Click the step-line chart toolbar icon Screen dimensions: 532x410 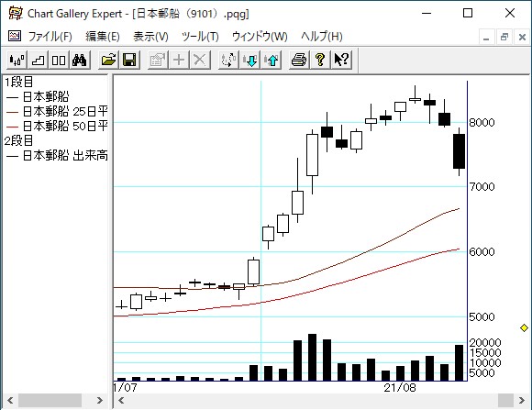[x=38, y=60]
